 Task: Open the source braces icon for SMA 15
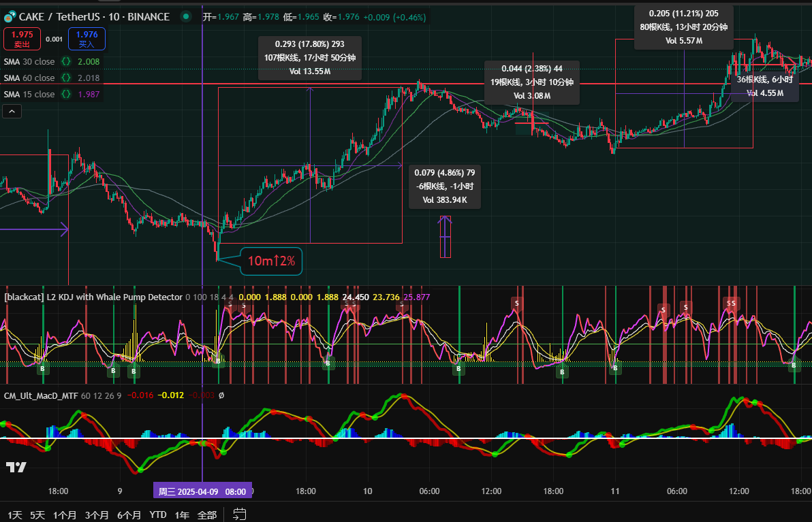click(x=66, y=94)
